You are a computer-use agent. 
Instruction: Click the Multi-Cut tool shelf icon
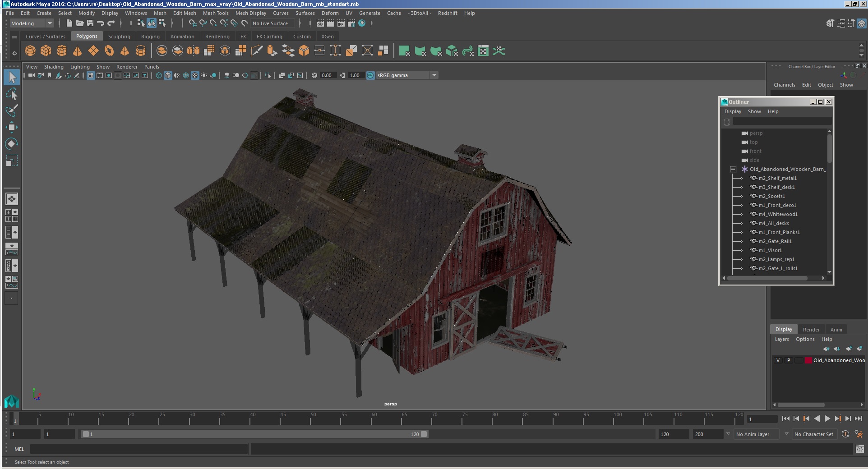click(x=257, y=51)
